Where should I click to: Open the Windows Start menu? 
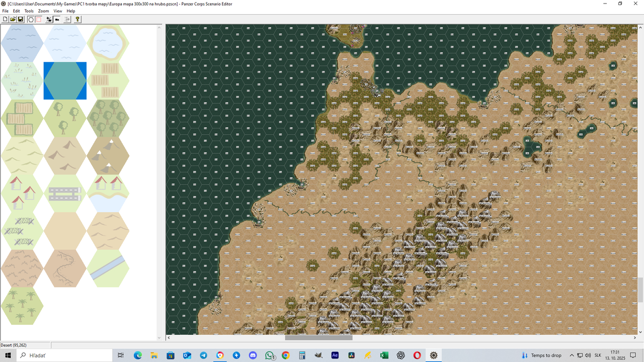pyautogui.click(x=8, y=355)
